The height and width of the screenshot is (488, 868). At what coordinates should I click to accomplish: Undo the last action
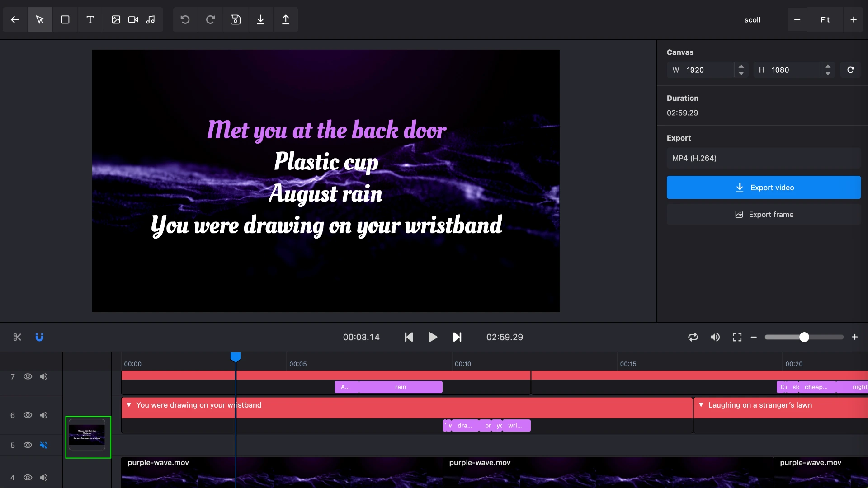click(x=185, y=19)
